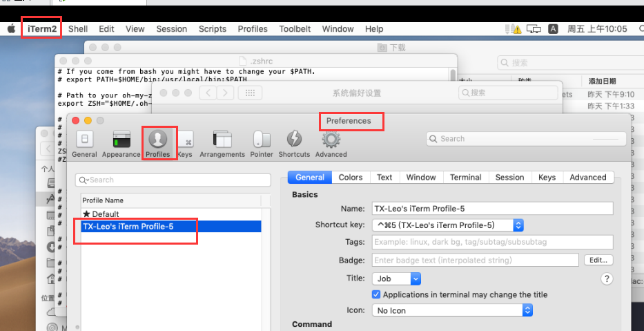Image resolution: width=644 pixels, height=331 pixels.
Task: Switch to the profile Advanced tab
Action: [x=587, y=177]
